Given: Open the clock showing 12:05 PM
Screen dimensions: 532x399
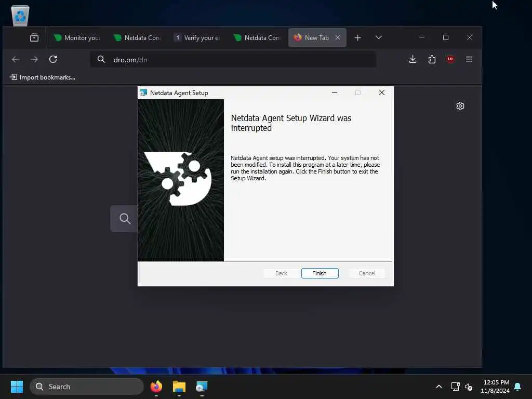Looking at the screenshot, I should (495, 387).
